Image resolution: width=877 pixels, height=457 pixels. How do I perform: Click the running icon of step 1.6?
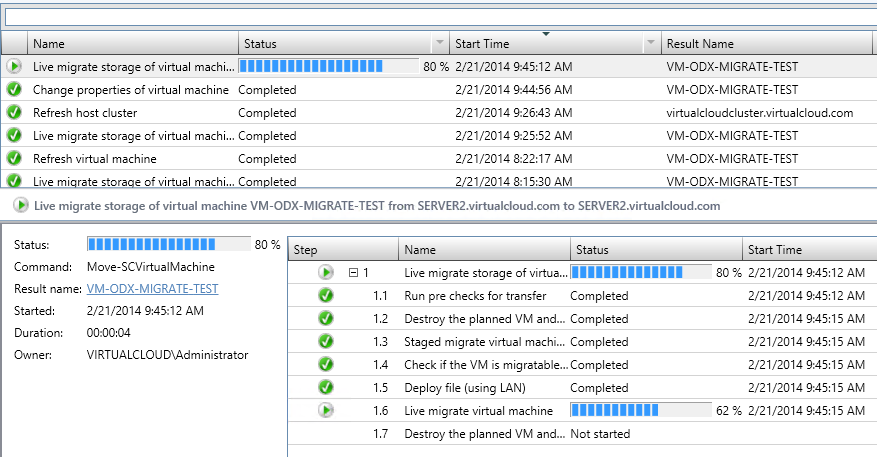326,411
